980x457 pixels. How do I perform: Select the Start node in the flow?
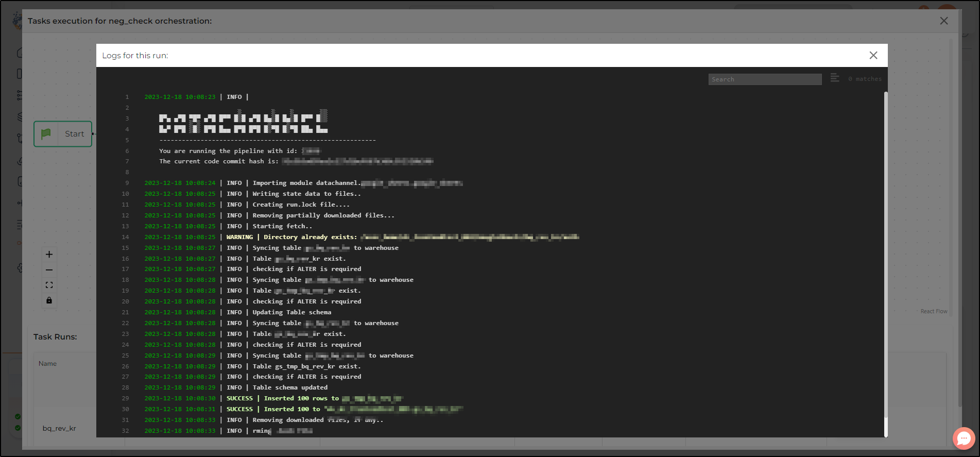[63, 134]
